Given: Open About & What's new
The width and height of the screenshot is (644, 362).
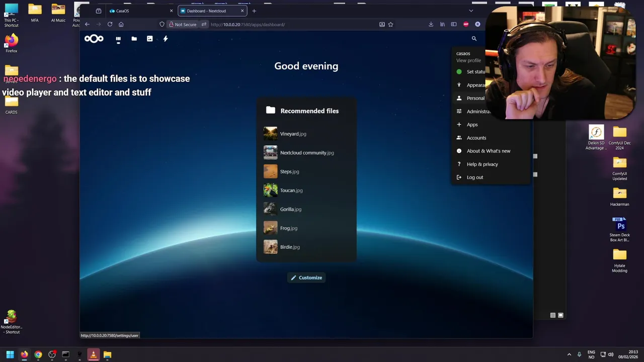Looking at the screenshot, I should pyautogui.click(x=491, y=151).
